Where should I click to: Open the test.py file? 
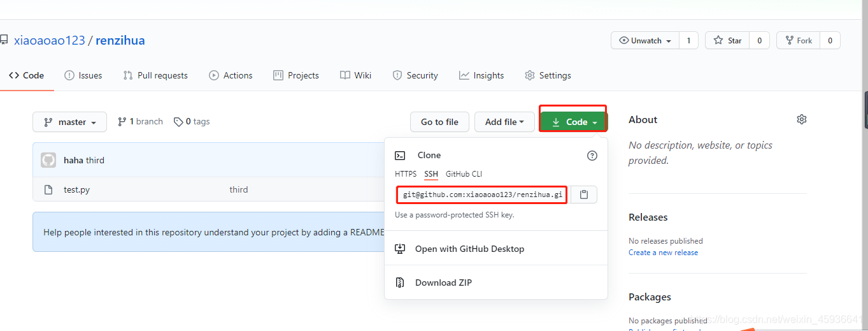[76, 189]
